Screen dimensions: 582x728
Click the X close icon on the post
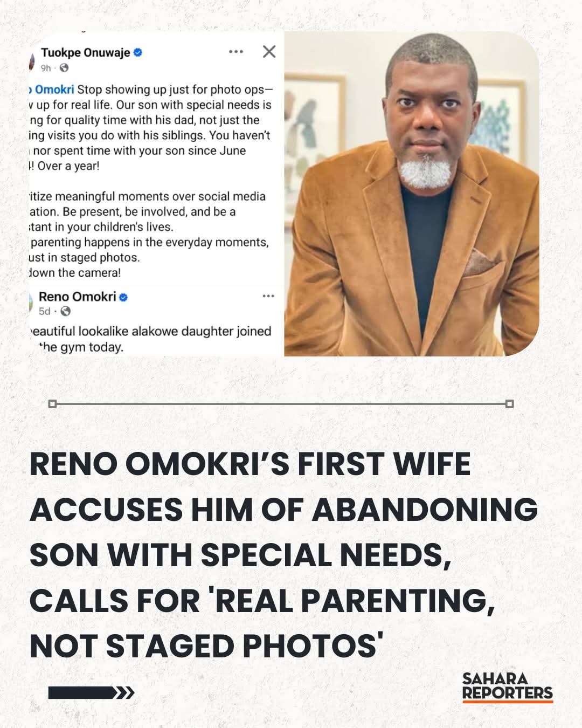(x=269, y=51)
